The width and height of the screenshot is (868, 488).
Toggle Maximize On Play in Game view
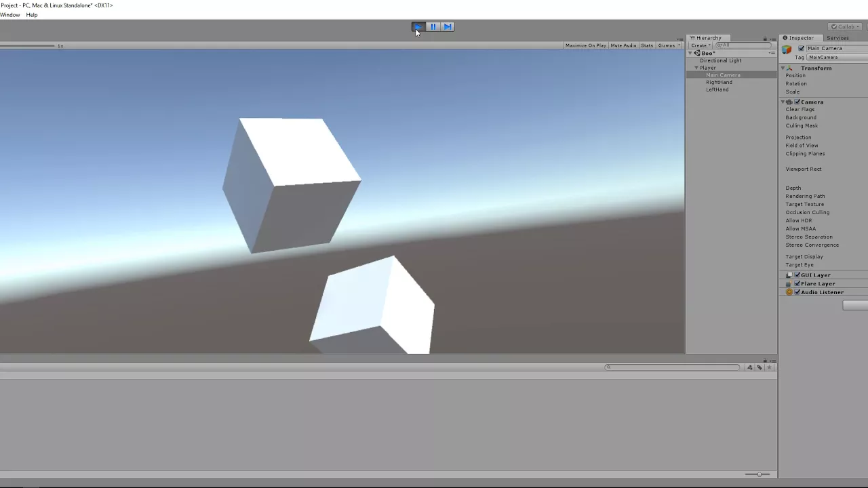(x=585, y=45)
